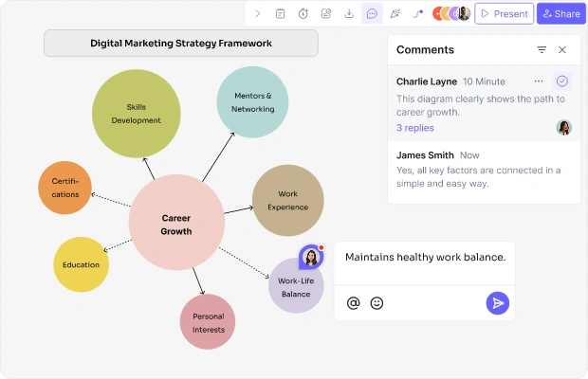Screen dimensions: 588x379
Task: Mark Charlie Layne's comment as resolved
Action: point(562,81)
